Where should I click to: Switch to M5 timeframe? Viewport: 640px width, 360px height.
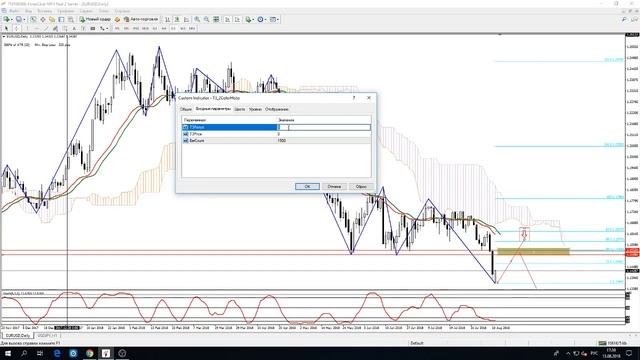pos(127,29)
